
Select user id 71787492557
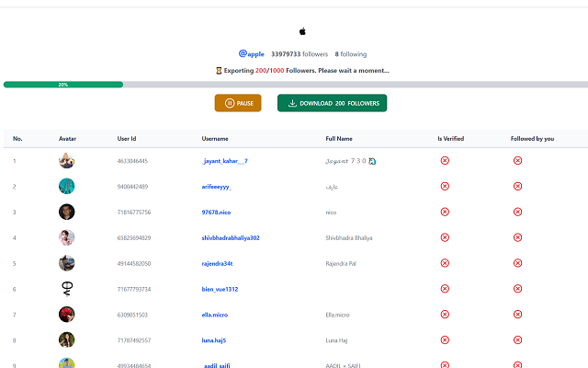coord(134,340)
